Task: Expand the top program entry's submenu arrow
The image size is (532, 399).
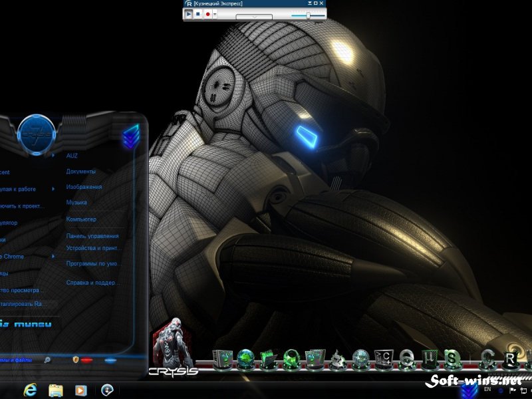Action: tap(53, 156)
